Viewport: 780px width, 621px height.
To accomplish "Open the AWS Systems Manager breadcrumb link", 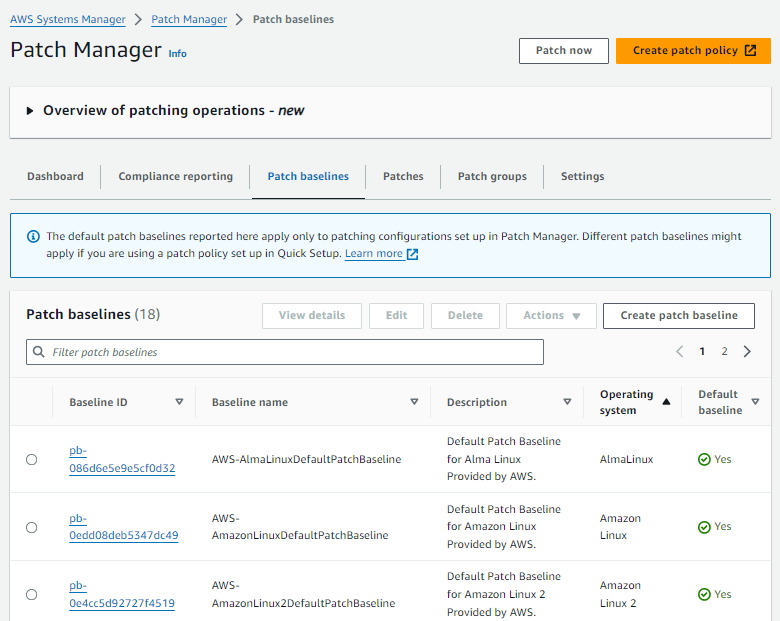I will click(x=68, y=19).
